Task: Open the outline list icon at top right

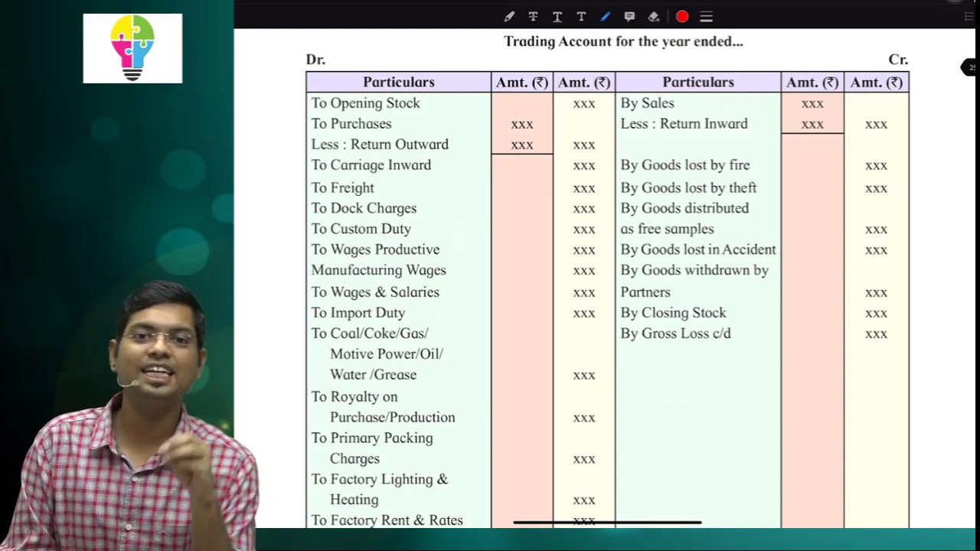Action: [969, 16]
